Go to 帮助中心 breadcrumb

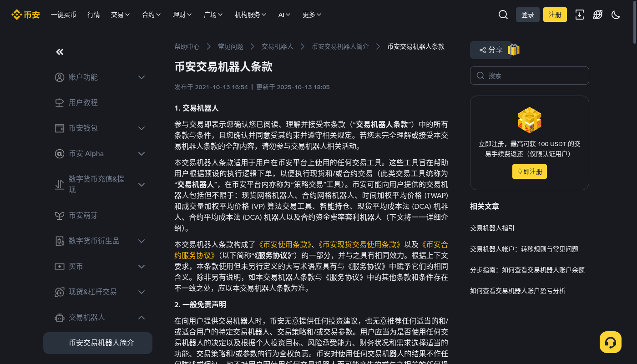tap(187, 46)
